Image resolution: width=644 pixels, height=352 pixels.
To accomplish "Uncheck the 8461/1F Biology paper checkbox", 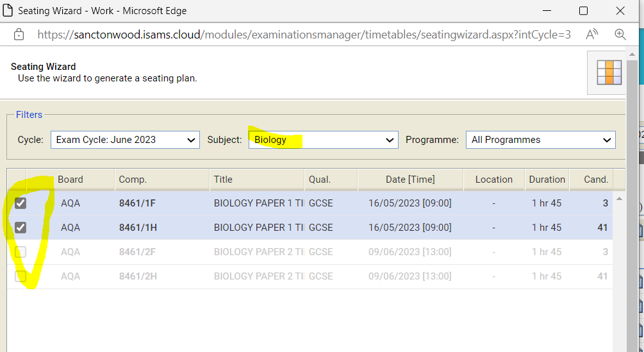I will point(21,203).
